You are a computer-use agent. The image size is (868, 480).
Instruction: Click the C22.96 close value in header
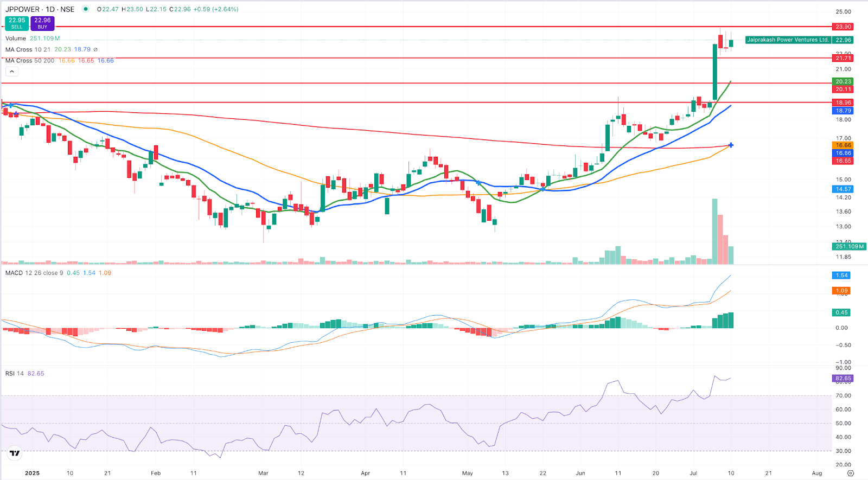tap(179, 9)
